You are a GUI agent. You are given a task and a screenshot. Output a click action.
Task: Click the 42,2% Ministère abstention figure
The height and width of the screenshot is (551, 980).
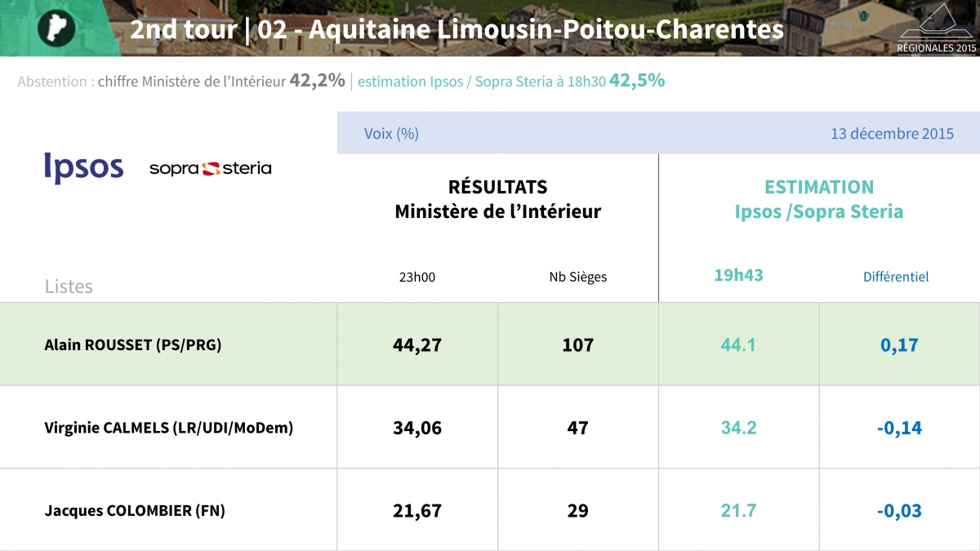[x=317, y=81]
